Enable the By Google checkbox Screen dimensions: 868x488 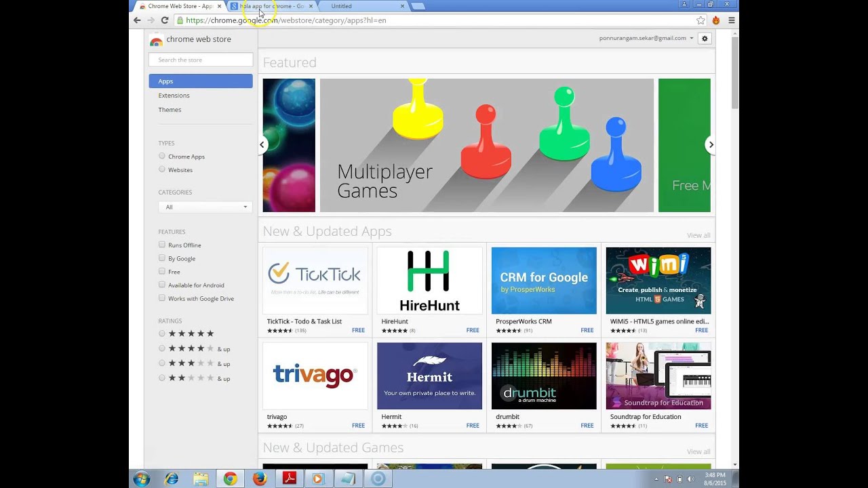click(162, 258)
